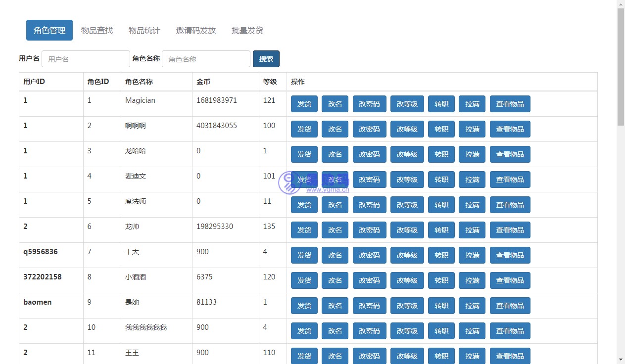Switch to the 物品查找 tab

[x=96, y=30]
